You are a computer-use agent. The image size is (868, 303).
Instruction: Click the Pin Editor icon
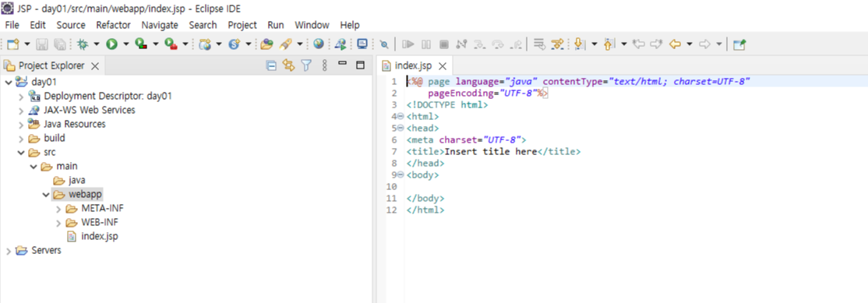[739, 44]
